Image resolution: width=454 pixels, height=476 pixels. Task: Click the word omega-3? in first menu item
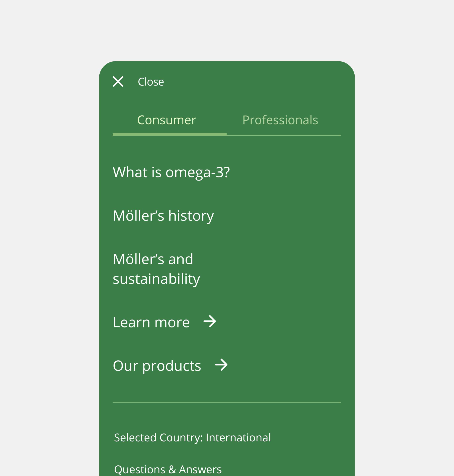click(198, 173)
